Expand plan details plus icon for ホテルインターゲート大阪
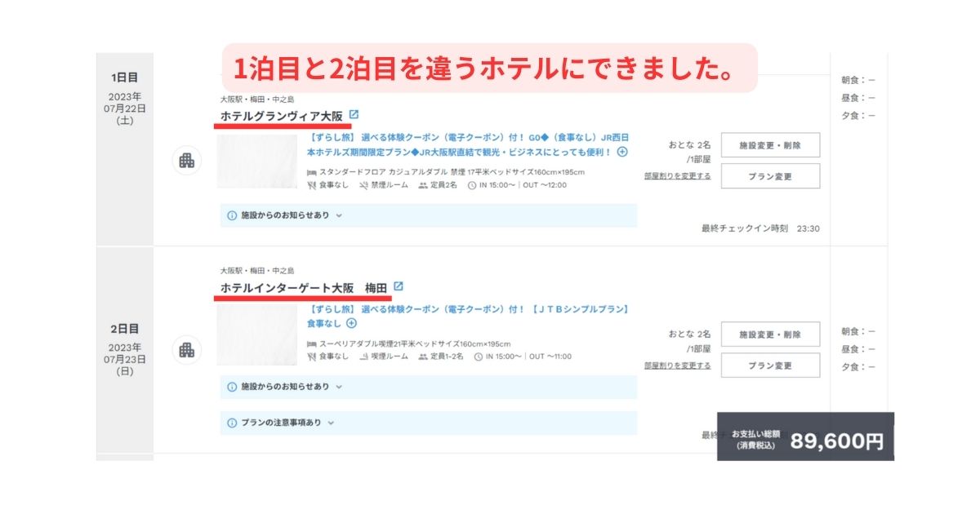Viewport: 980px width, 514px height. (x=352, y=323)
